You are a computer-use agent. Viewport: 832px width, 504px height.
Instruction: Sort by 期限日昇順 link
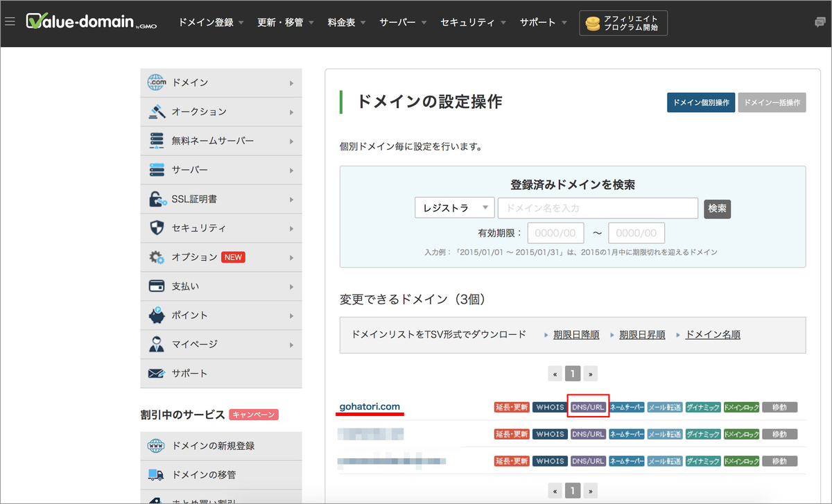click(x=642, y=334)
